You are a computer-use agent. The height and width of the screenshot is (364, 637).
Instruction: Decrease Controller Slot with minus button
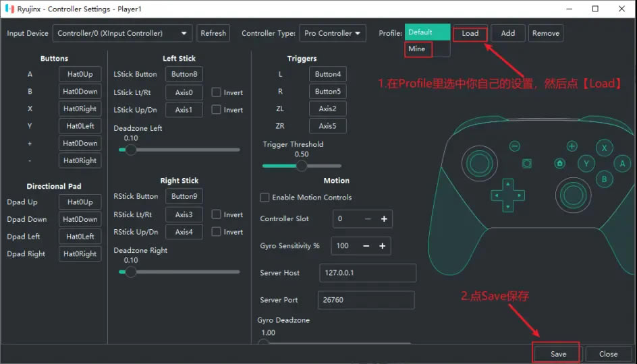pos(368,218)
